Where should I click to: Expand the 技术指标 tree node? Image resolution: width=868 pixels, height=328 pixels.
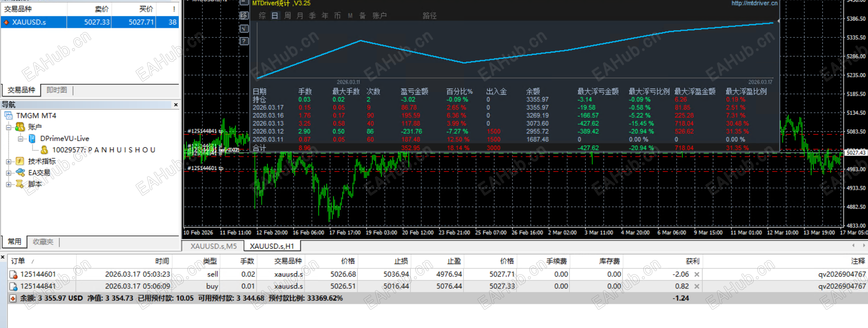(9, 161)
